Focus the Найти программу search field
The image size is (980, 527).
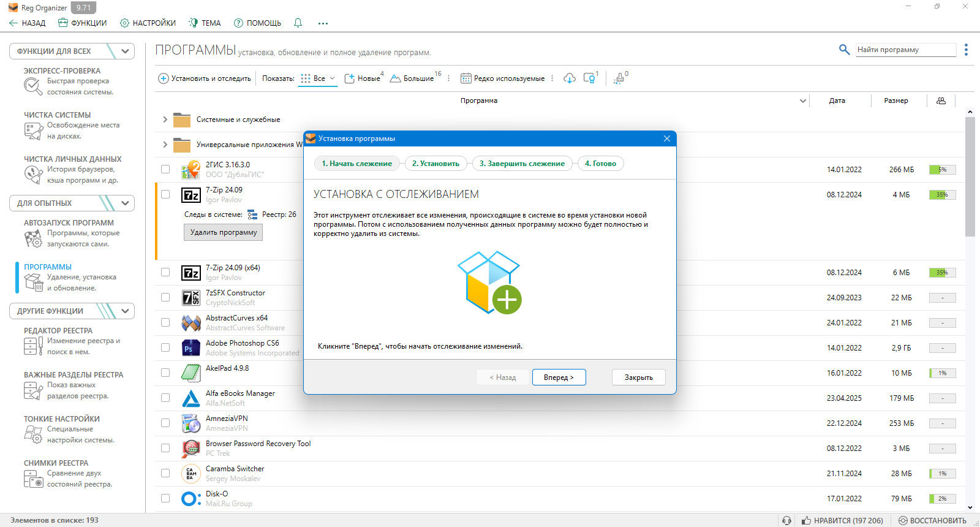pos(906,50)
